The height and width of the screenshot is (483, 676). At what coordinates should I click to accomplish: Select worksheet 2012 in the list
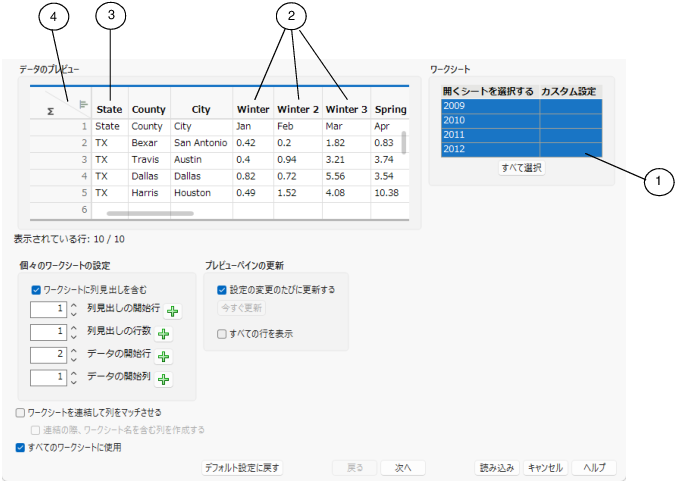pos(522,149)
